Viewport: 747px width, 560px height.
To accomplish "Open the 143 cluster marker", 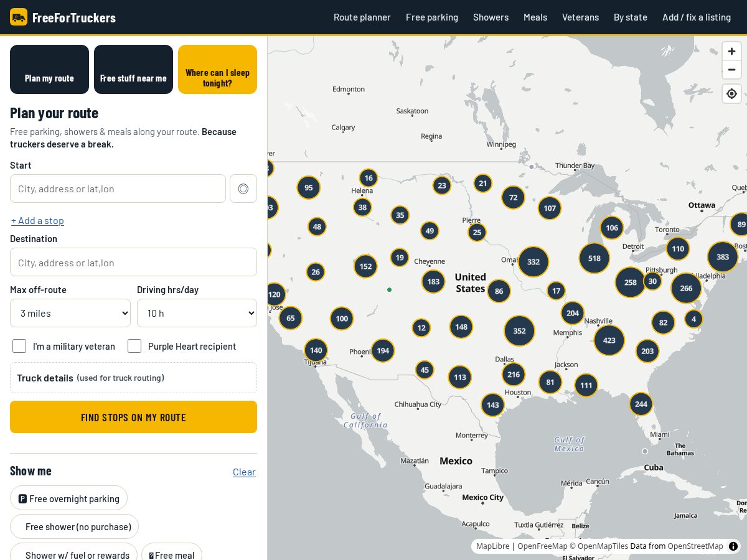I will [493, 405].
